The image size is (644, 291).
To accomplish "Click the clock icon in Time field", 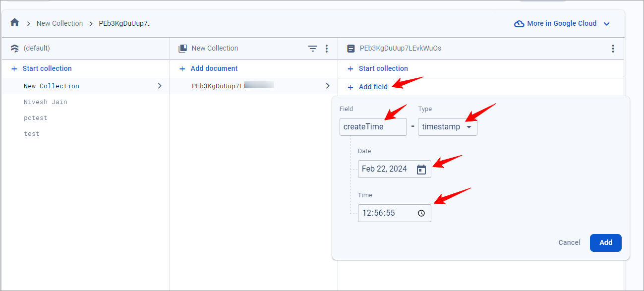I will [421, 213].
